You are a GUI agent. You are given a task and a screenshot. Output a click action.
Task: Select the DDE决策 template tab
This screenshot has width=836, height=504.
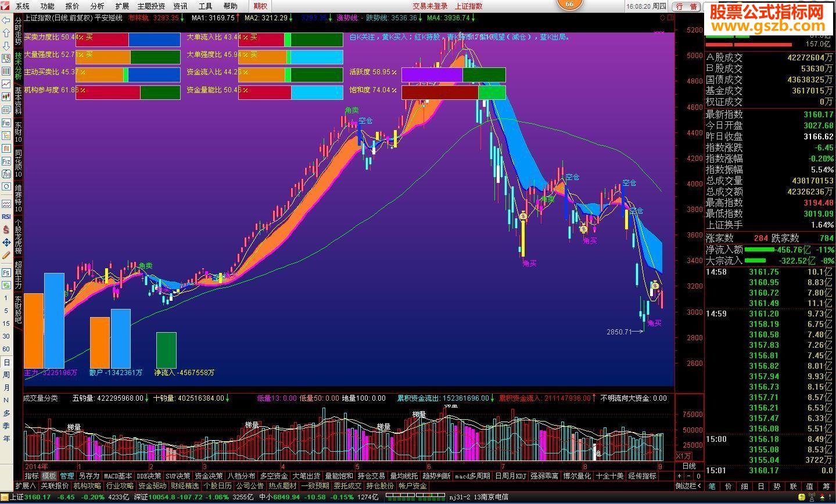149,476
